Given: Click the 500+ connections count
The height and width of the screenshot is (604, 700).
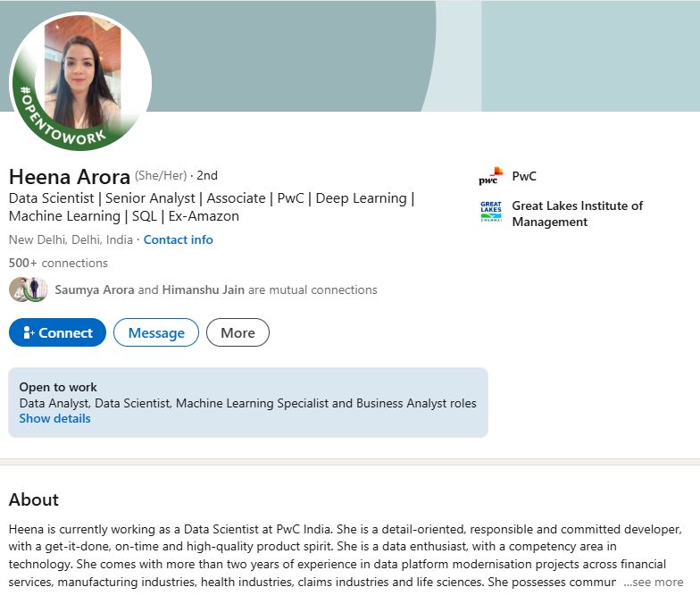Looking at the screenshot, I should 58,263.
